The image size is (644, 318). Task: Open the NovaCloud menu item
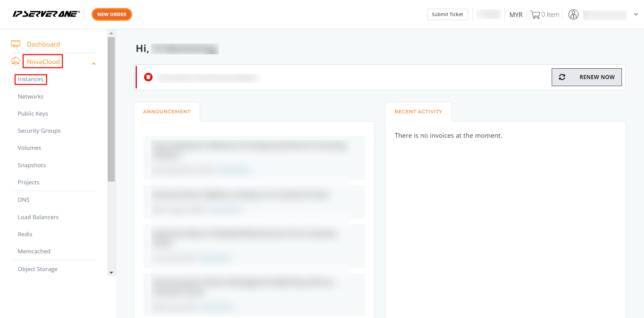(43, 62)
